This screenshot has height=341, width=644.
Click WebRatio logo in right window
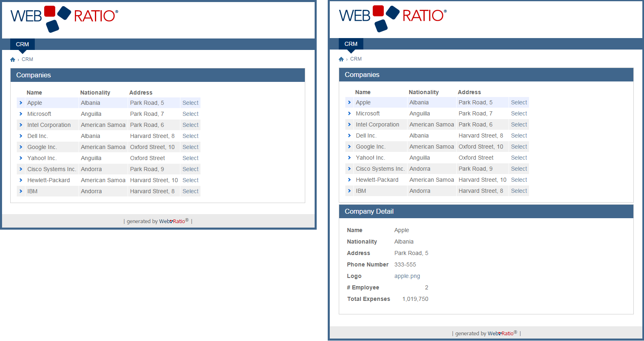(393, 18)
